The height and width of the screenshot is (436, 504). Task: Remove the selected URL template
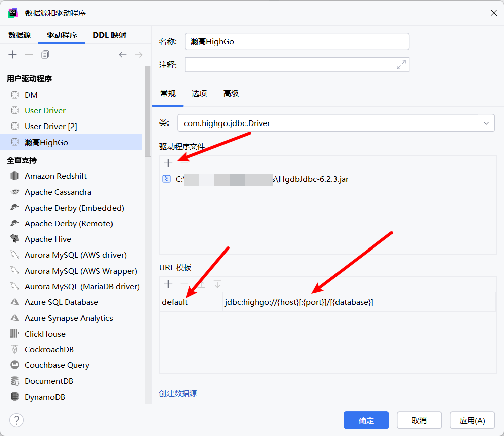pyautogui.click(x=184, y=284)
